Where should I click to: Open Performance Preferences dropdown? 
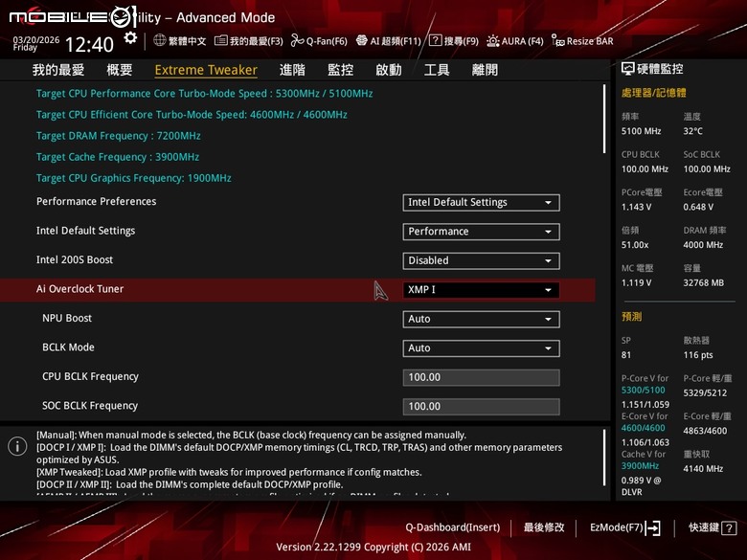pyautogui.click(x=481, y=202)
